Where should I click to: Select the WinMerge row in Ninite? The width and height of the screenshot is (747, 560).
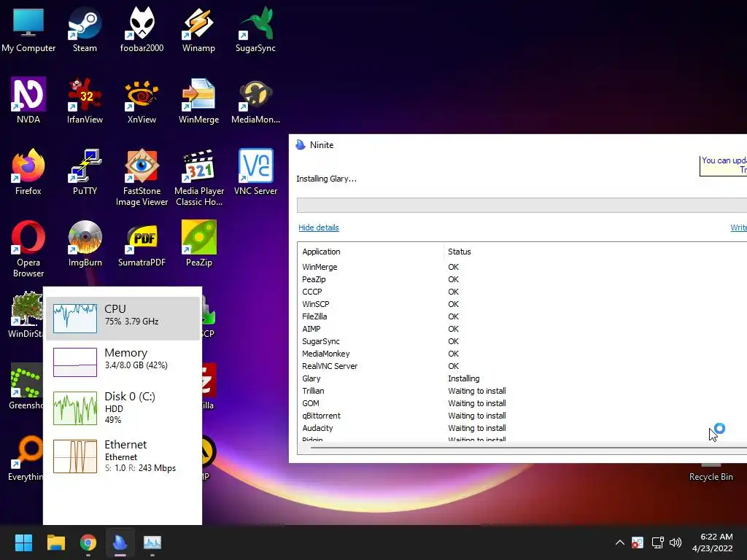click(522, 267)
